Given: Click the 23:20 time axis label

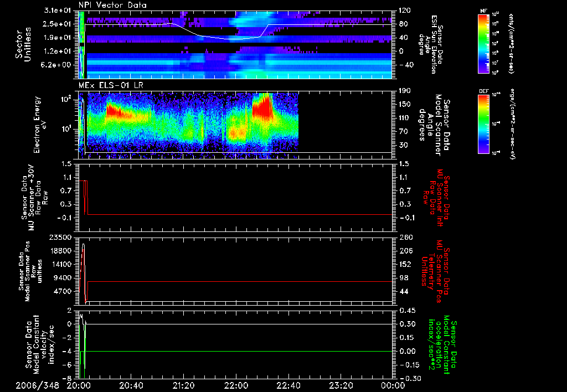Looking at the screenshot, I should point(341,385).
